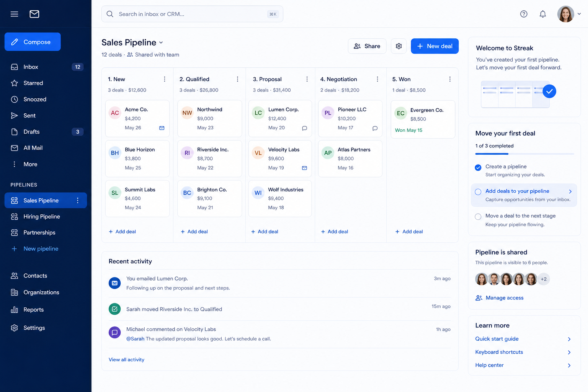Click the search inbox or CRM field
The width and height of the screenshot is (588, 392).
tap(192, 14)
